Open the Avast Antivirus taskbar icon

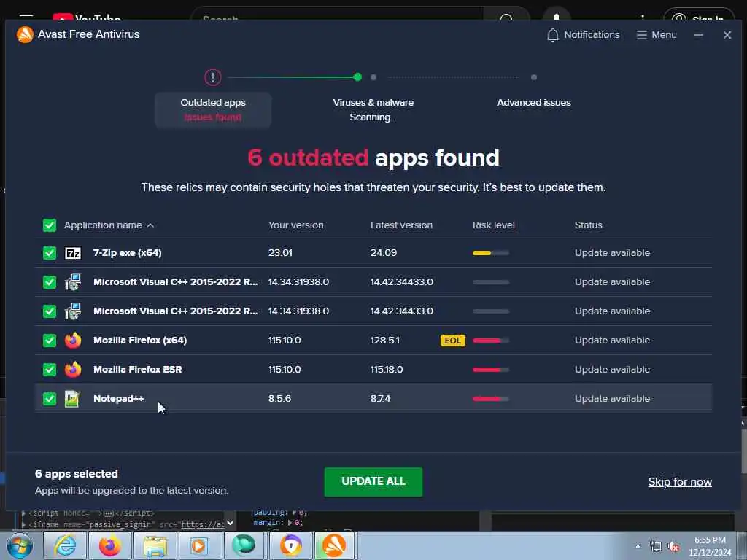pos(335,545)
